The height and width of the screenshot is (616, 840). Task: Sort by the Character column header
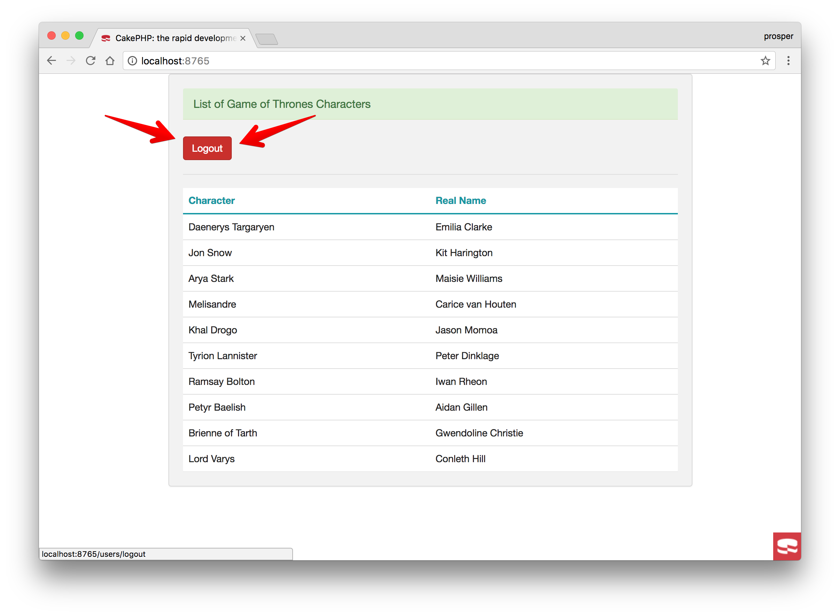click(x=212, y=200)
